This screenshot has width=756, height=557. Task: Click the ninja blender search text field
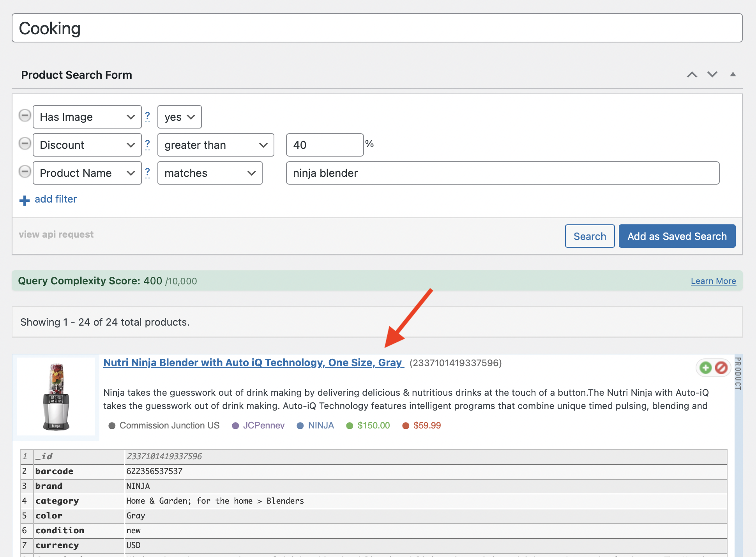click(503, 173)
